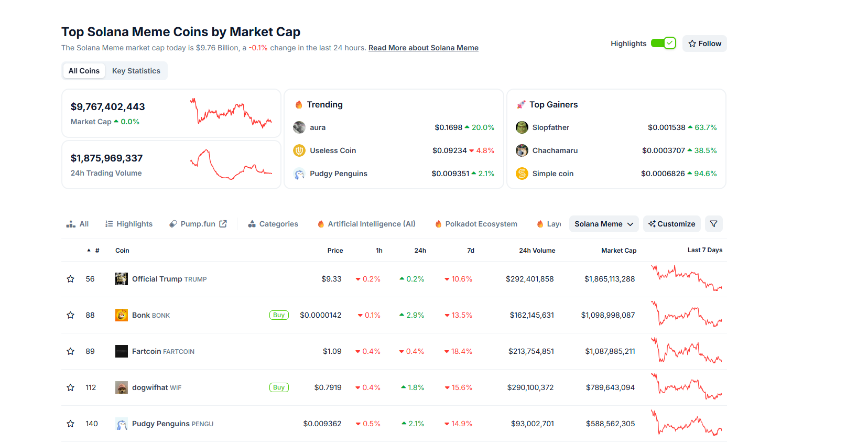
Task: Star the Pudgy Penguins PENGU row
Action: point(70,424)
